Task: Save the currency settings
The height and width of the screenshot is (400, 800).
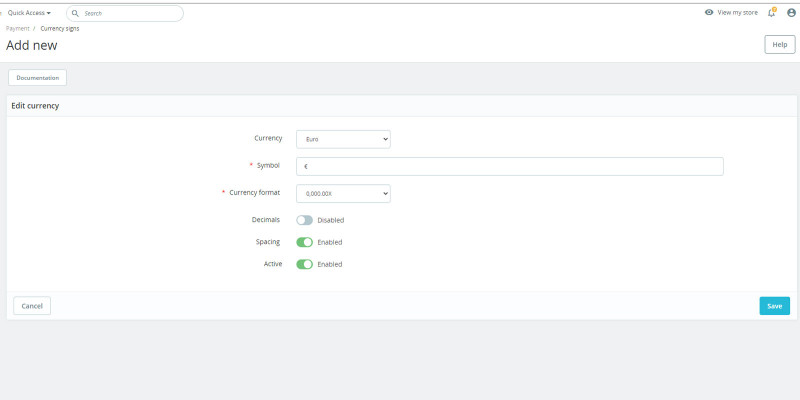Action: [774, 306]
